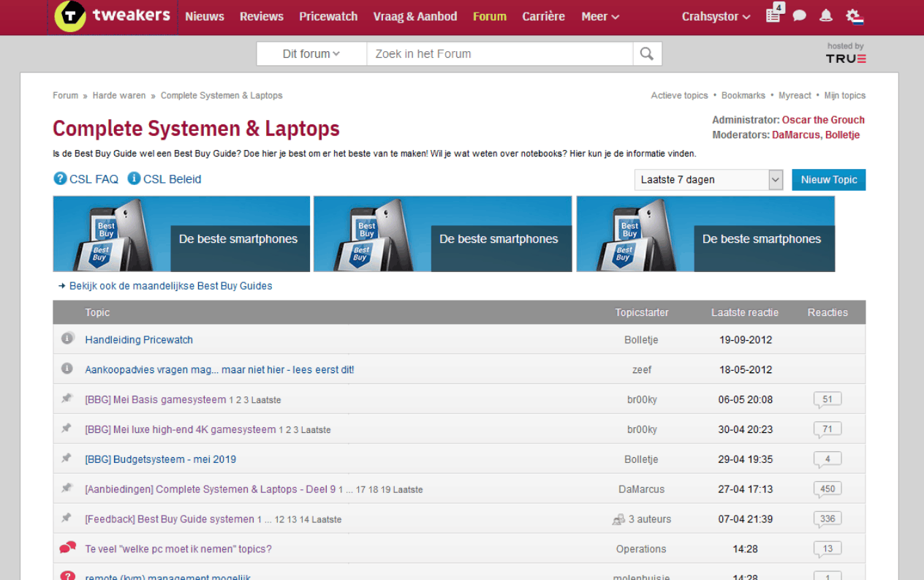Open the rightmost 'De beste smartphones' banner

[x=705, y=234]
